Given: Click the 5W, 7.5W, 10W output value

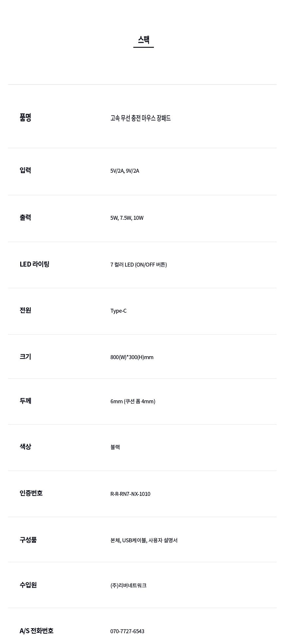Looking at the screenshot, I should [x=127, y=218].
